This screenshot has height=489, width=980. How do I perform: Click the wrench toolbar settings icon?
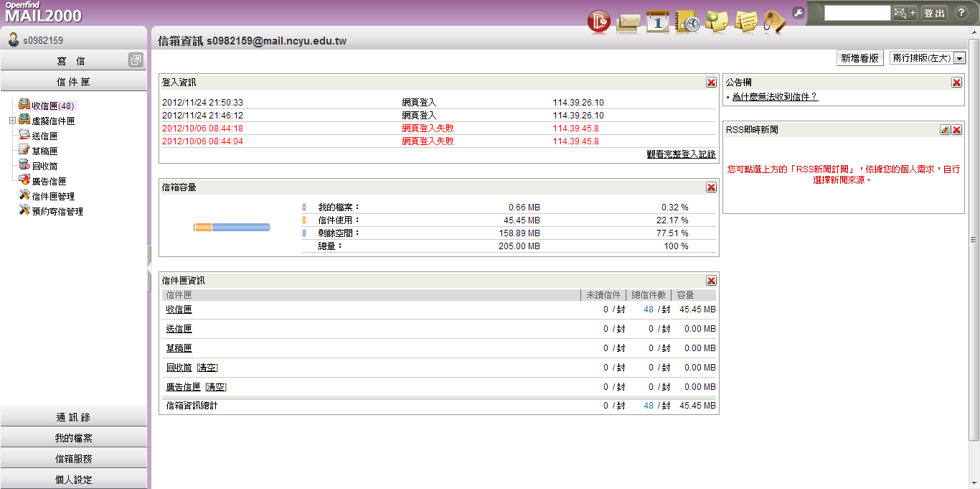click(x=798, y=12)
